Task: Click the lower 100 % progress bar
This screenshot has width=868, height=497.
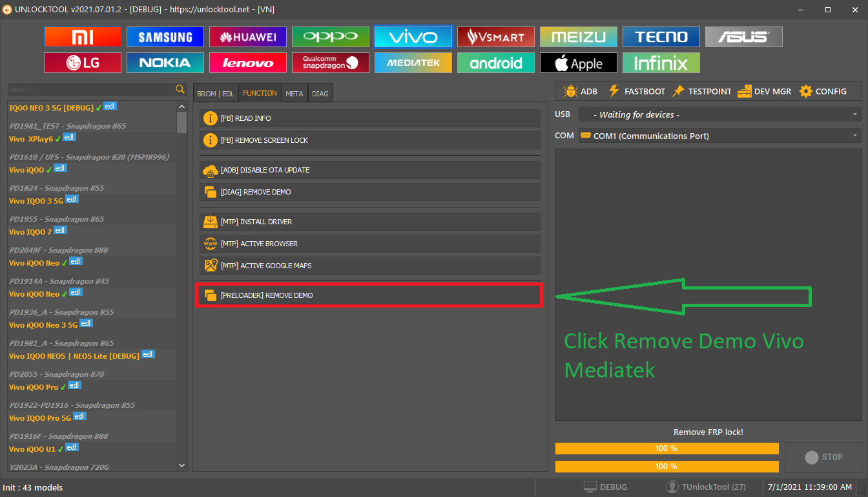Action: tap(666, 466)
